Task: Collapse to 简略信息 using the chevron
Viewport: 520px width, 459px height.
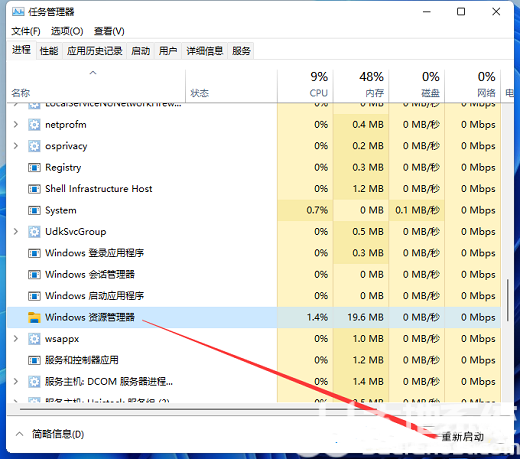Action: [20, 434]
